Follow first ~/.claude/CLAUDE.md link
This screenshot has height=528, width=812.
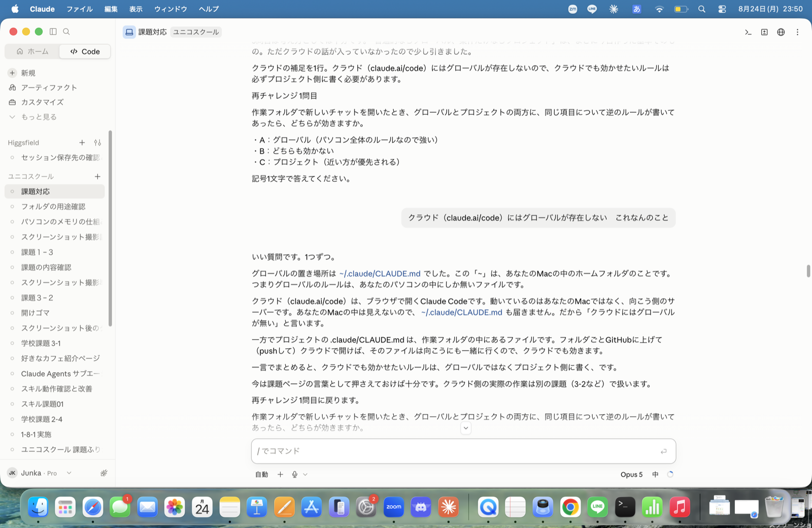(x=380, y=274)
